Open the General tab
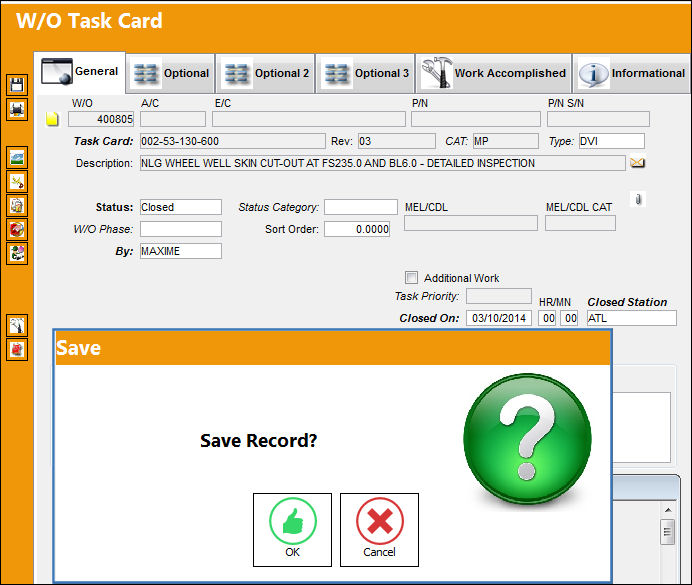Screen dimensions: 692x585 (80, 72)
